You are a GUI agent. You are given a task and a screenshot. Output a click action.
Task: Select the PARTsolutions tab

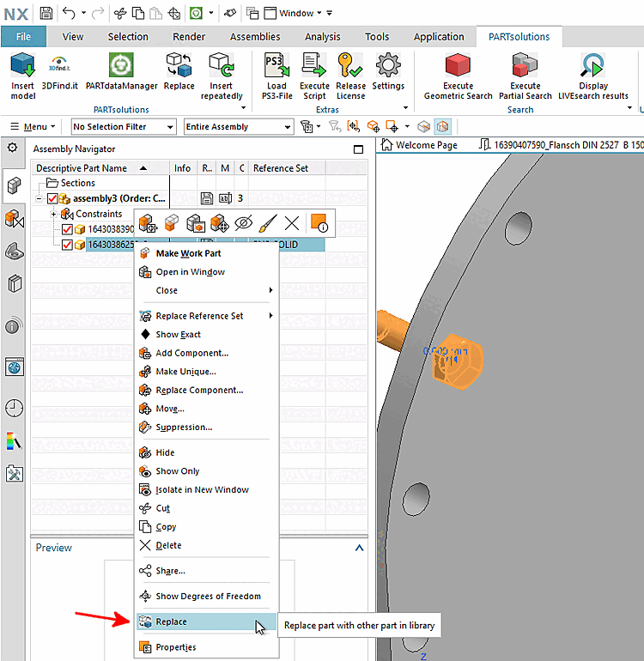tap(519, 37)
